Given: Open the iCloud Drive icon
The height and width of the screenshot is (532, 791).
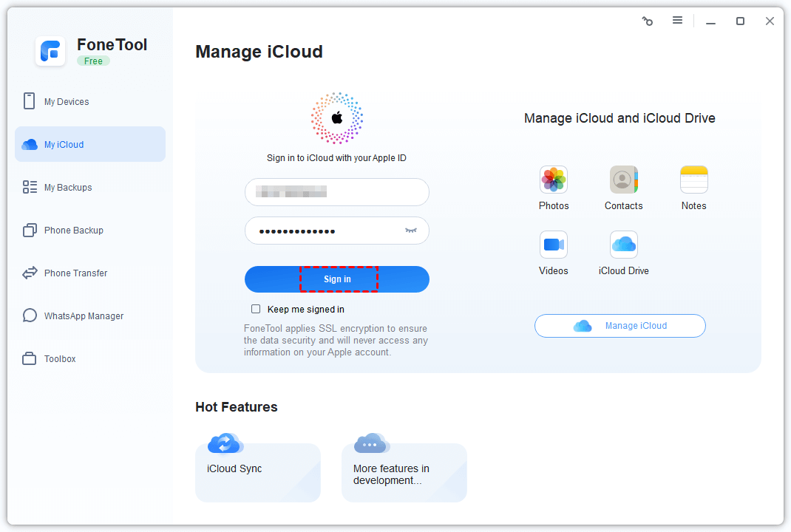Looking at the screenshot, I should click(x=623, y=245).
